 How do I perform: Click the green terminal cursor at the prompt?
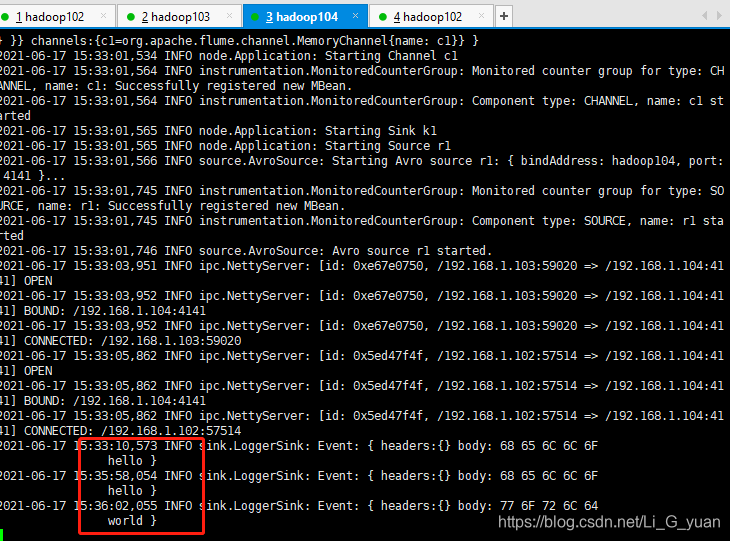[1, 534]
